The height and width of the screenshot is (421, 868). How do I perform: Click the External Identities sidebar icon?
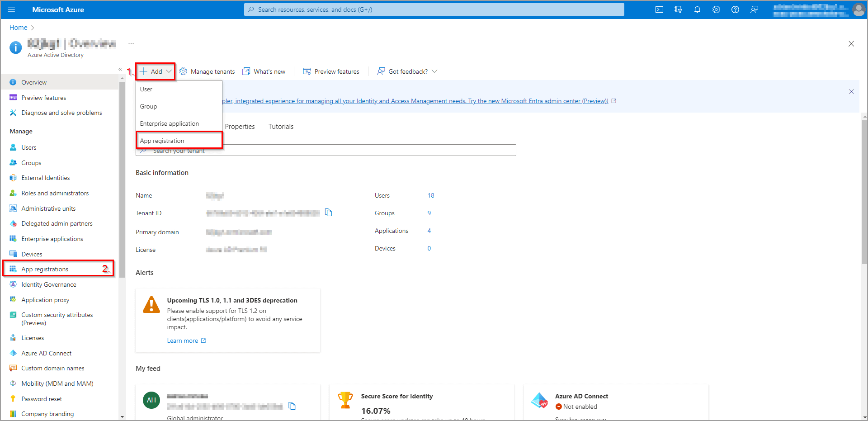[13, 178]
